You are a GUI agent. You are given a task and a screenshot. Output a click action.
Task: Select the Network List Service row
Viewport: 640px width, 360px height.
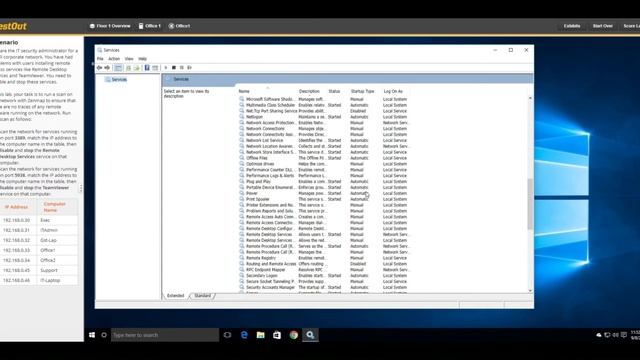(323, 140)
